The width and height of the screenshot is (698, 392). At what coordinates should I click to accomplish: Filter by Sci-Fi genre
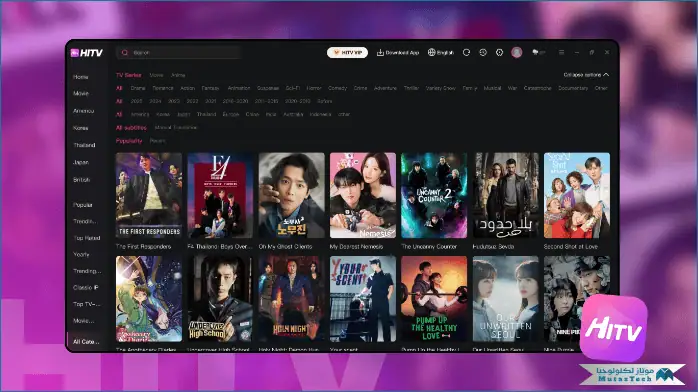[293, 88]
